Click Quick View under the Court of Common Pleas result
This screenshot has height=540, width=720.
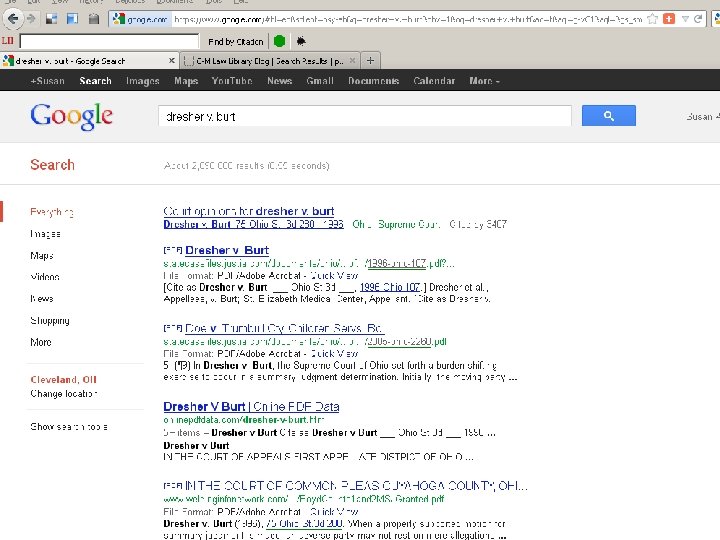pyautogui.click(x=334, y=512)
